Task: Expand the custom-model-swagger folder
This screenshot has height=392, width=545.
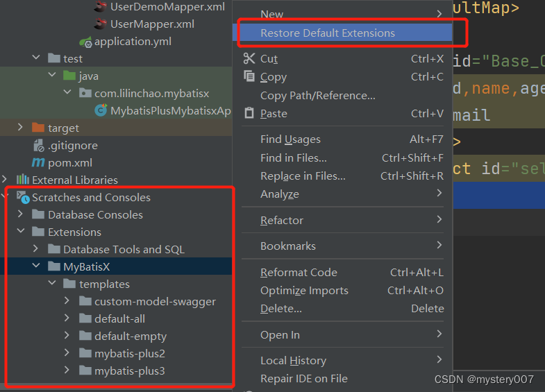Action: pos(67,301)
